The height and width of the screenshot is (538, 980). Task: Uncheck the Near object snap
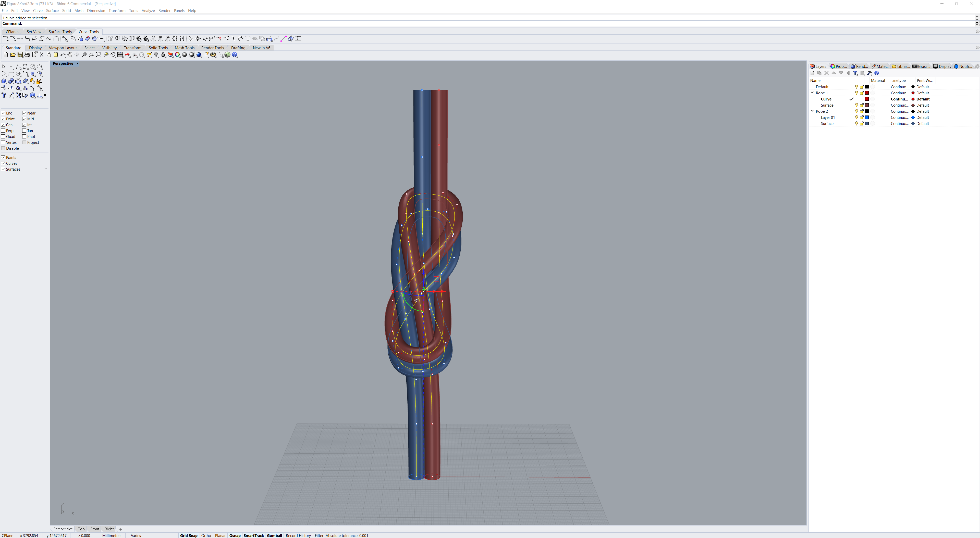coord(24,113)
